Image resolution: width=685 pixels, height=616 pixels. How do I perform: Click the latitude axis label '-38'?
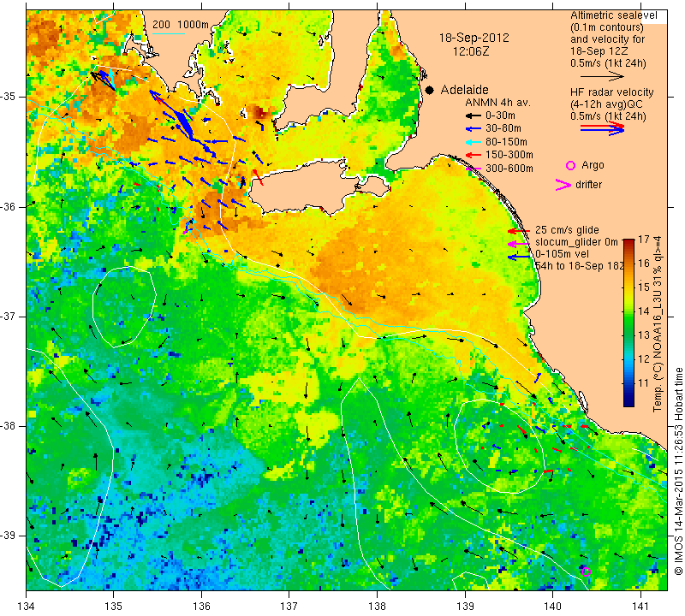coord(9,426)
